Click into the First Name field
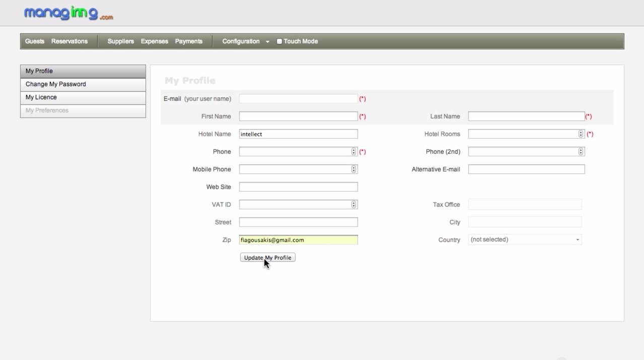Image resolution: width=644 pixels, height=360 pixels. pos(298,116)
